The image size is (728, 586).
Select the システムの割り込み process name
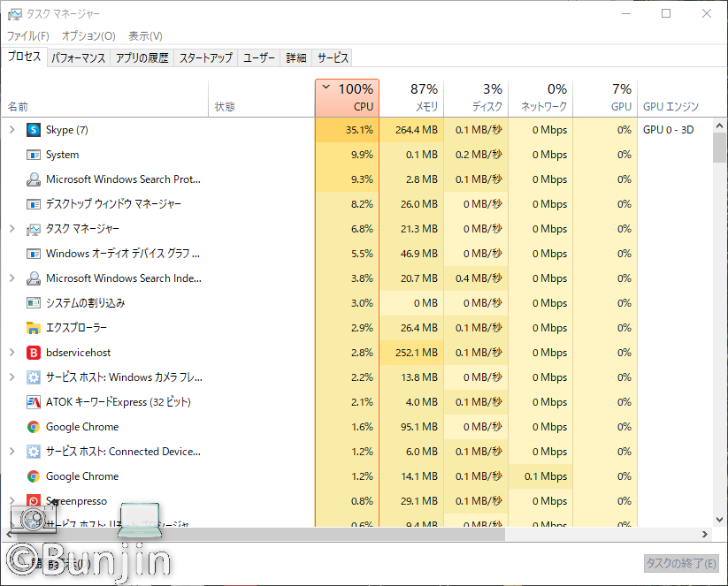(x=86, y=303)
